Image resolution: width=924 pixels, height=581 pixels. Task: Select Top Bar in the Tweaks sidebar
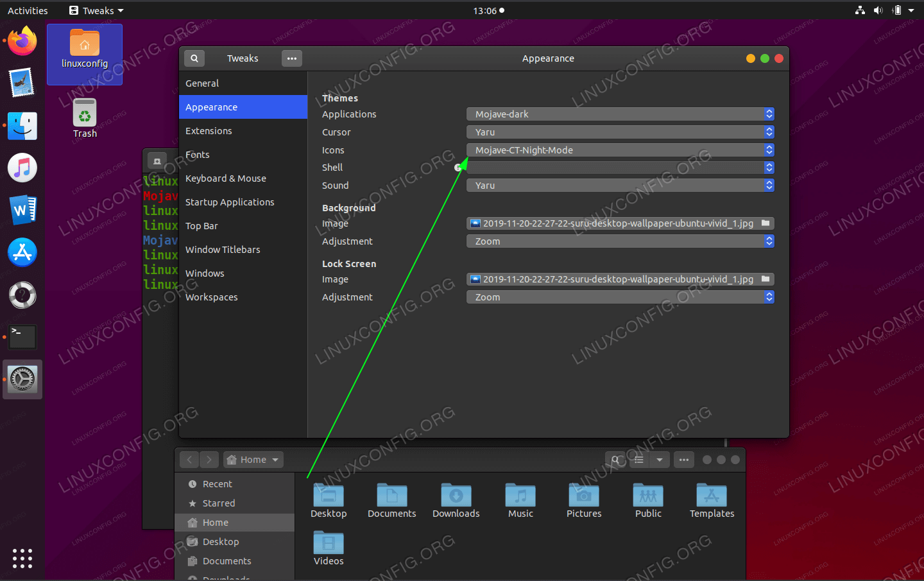[x=201, y=226]
